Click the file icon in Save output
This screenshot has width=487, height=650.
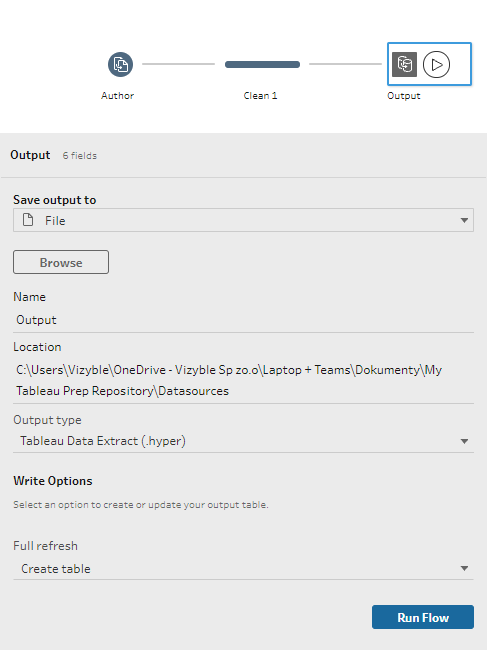28,220
